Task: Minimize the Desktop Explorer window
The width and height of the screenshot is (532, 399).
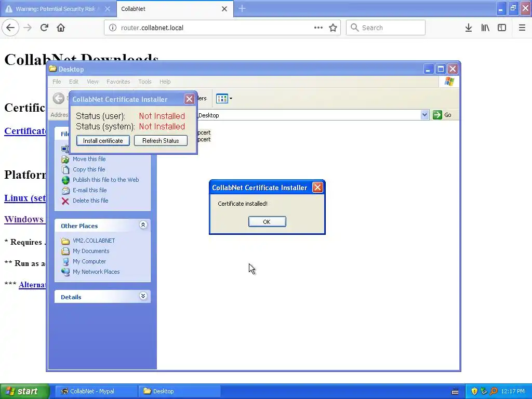Action: (x=428, y=69)
